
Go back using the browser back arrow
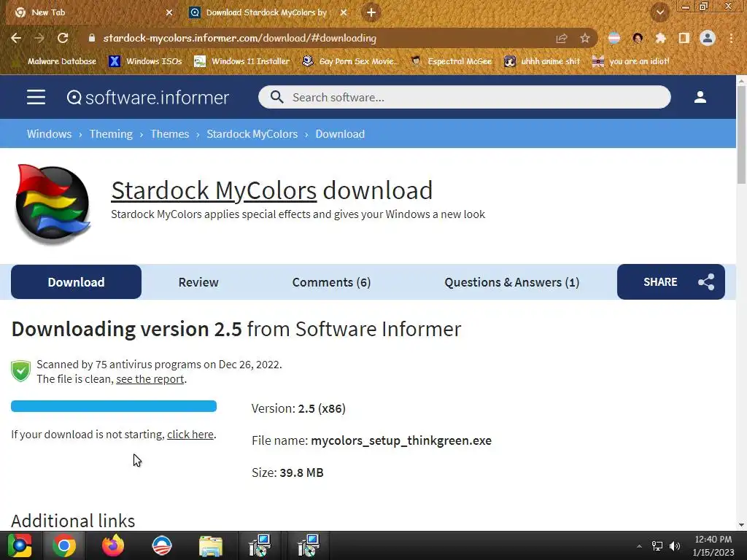pos(16,38)
